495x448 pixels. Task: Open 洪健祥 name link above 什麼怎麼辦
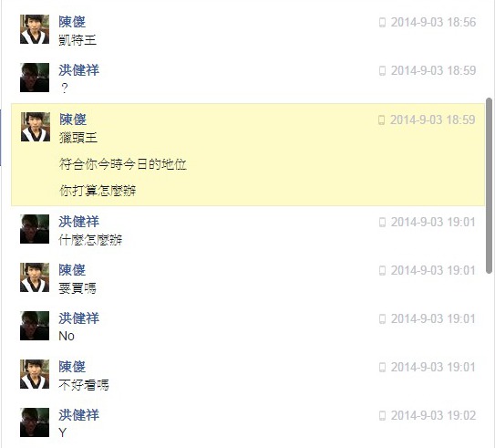click(x=78, y=222)
